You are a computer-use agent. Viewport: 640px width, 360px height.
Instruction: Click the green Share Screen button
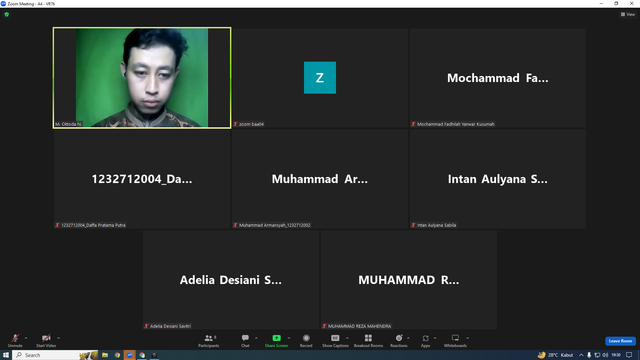276,340
